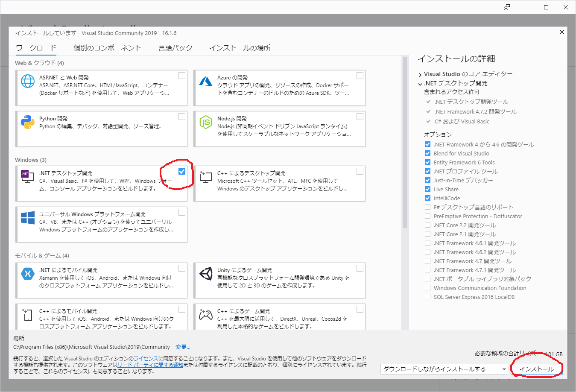
Task: Check .NET Framework 4.6.1 開発ツール option
Action: [427, 243]
